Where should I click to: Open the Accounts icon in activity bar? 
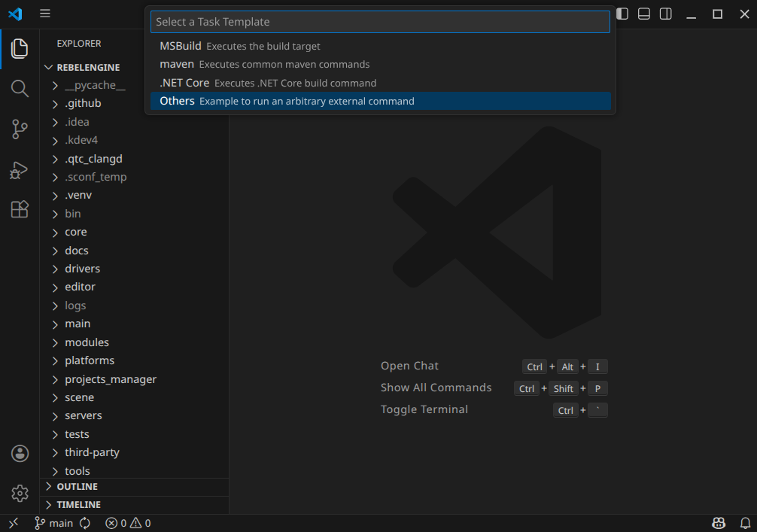pos(20,453)
